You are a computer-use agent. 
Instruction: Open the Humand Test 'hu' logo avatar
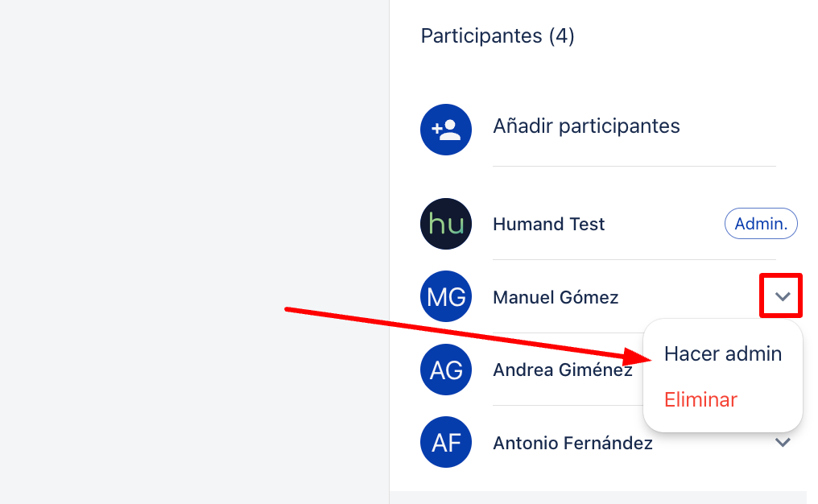[446, 224]
